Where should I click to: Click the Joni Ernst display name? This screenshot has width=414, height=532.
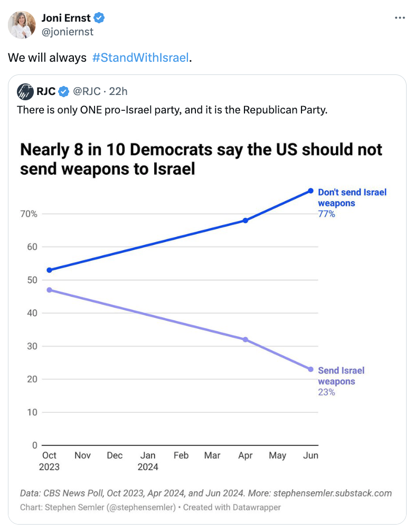(65, 18)
